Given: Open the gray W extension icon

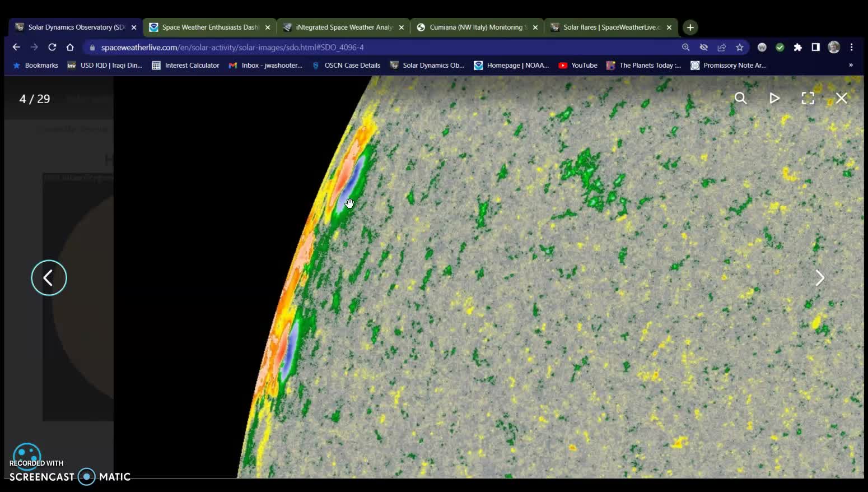Looking at the screenshot, I should click(x=762, y=48).
